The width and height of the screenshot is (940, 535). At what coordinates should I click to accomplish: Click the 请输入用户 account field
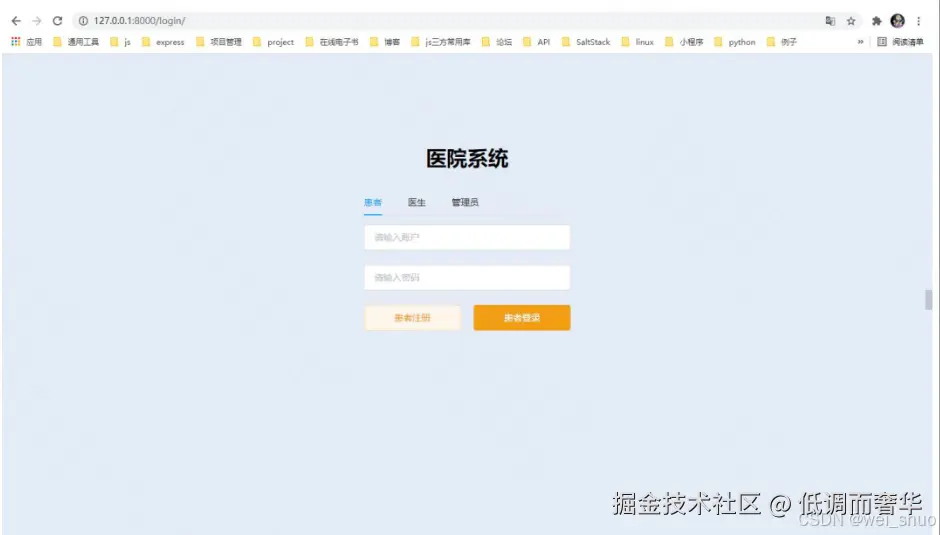click(x=467, y=238)
